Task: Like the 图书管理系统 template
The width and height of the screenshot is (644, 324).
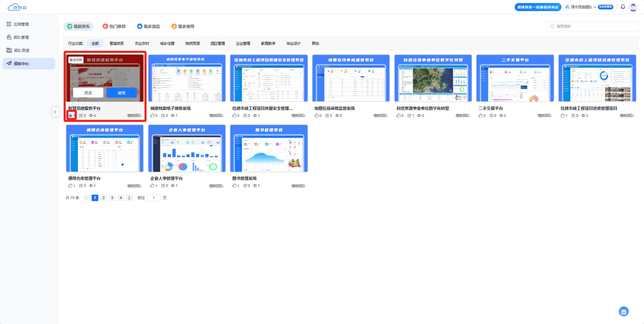Action: pyautogui.click(x=234, y=186)
